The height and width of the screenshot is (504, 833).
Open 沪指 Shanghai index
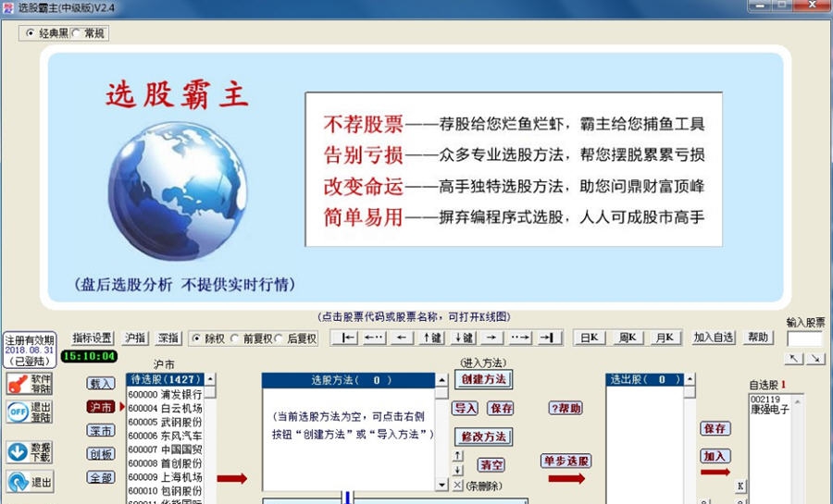[135, 338]
